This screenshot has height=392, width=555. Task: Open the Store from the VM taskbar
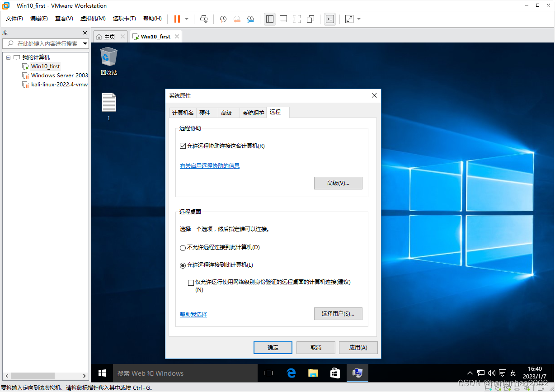click(x=335, y=373)
